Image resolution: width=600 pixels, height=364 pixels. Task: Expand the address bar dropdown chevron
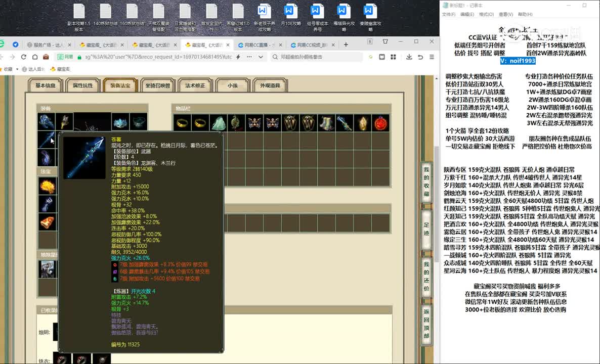261,57
